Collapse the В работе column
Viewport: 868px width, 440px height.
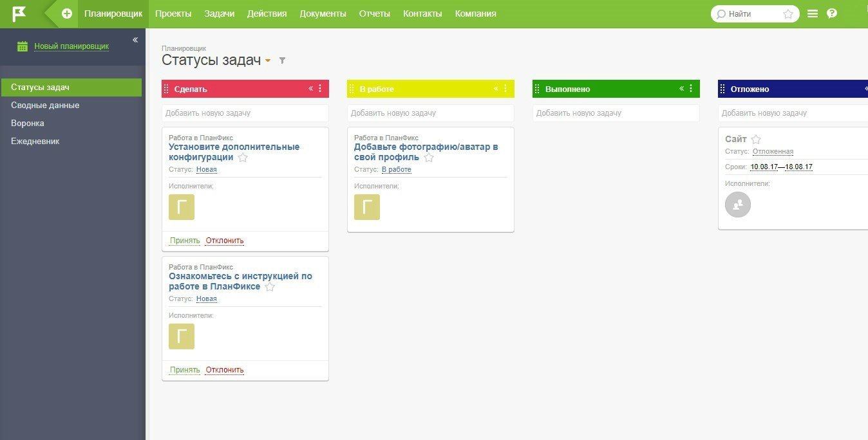click(x=496, y=89)
